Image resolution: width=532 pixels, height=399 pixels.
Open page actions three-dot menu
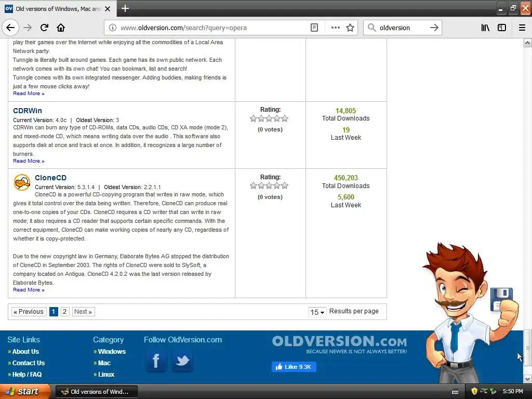click(335, 28)
